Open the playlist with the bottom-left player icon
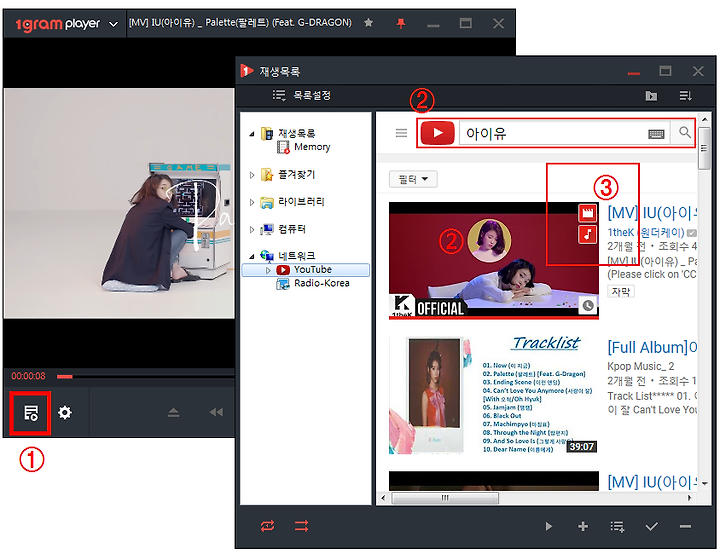Image resolution: width=720 pixels, height=554 pixels. (31, 413)
